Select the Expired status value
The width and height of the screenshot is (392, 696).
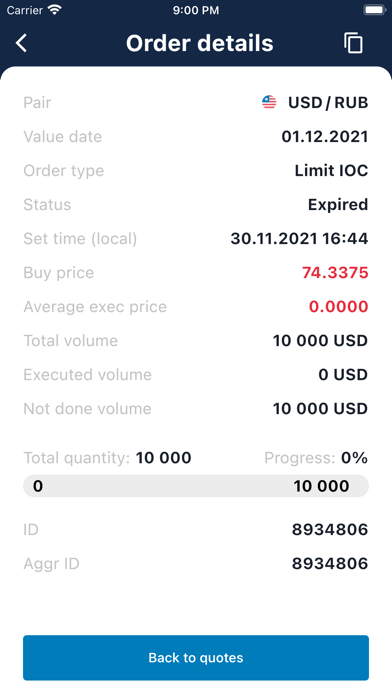(338, 205)
